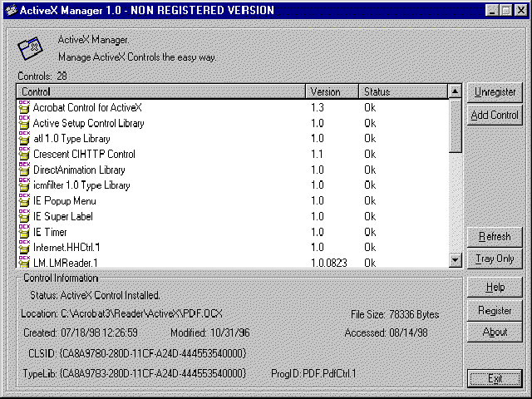Select the IE Timer control icon
Viewport: 532px width, 399px height.
click(23, 232)
